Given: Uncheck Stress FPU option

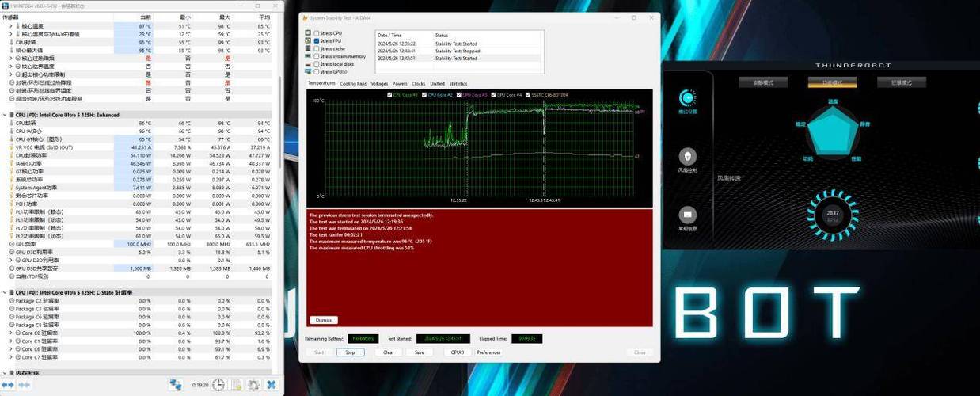Looking at the screenshot, I should (x=317, y=40).
